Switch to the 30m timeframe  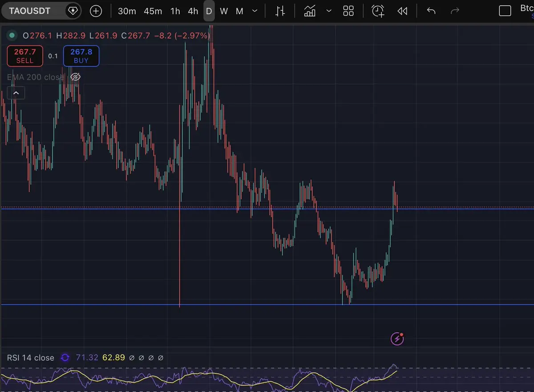(127, 11)
